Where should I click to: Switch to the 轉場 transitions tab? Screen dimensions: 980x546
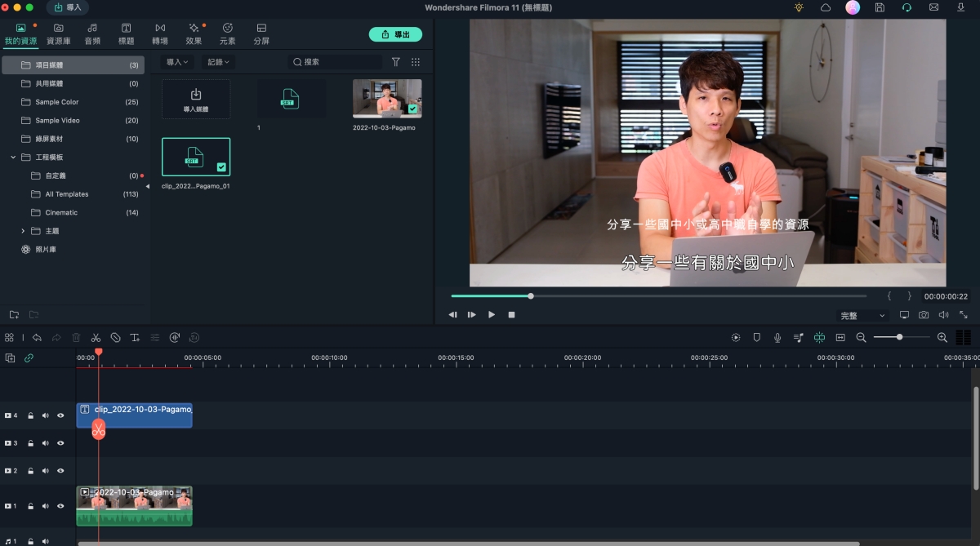click(160, 33)
